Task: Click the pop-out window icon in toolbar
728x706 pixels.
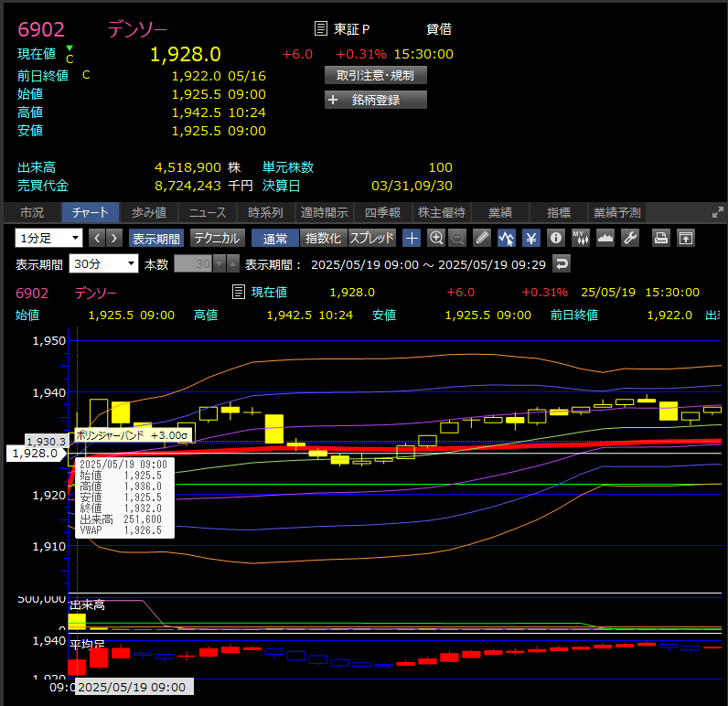Action: [x=686, y=239]
